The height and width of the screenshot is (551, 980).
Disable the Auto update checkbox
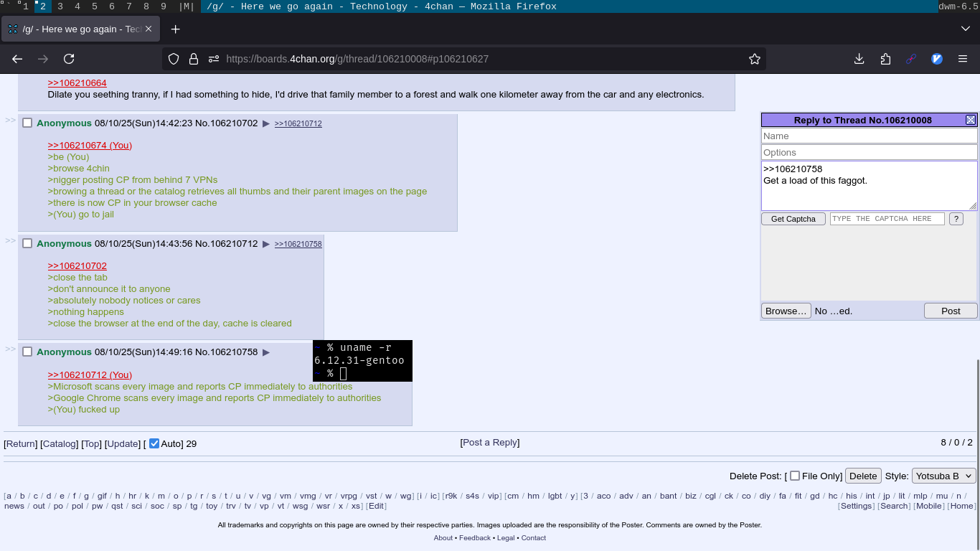[x=154, y=443]
